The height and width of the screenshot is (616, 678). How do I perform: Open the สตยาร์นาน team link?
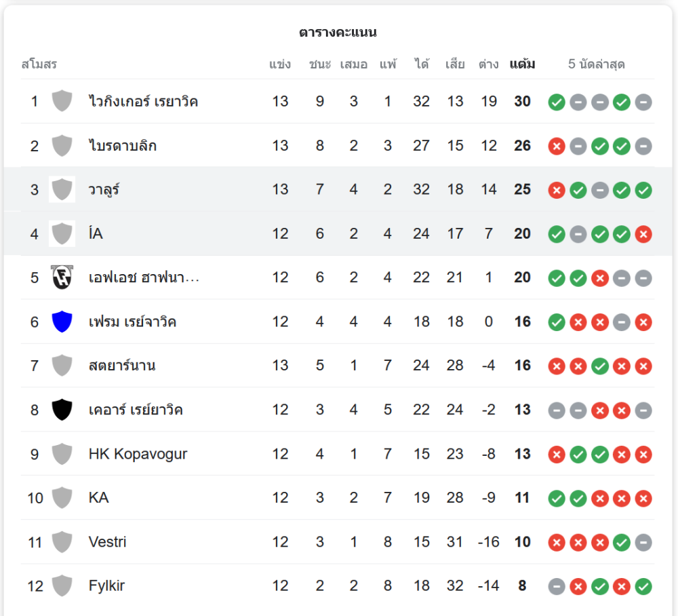click(122, 366)
